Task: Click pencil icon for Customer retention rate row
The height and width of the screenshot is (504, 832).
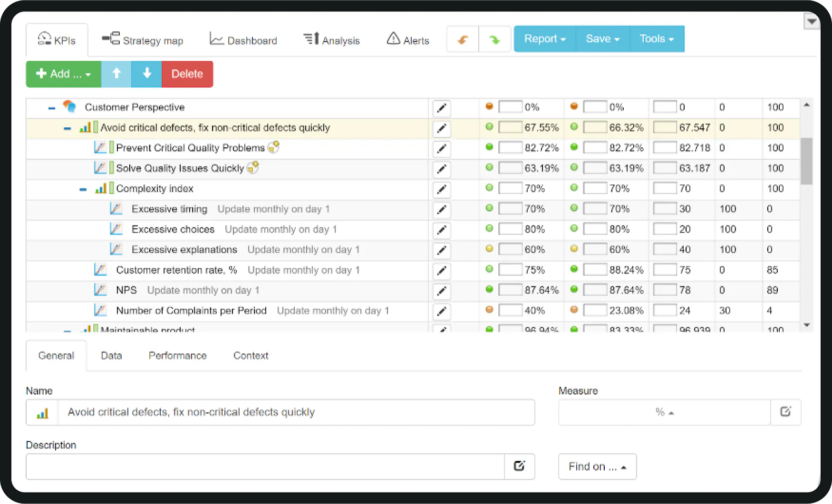Action: click(442, 271)
